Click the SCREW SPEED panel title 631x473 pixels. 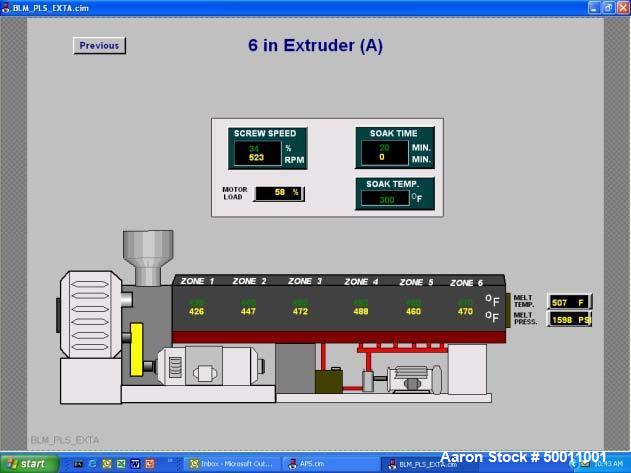click(x=265, y=133)
